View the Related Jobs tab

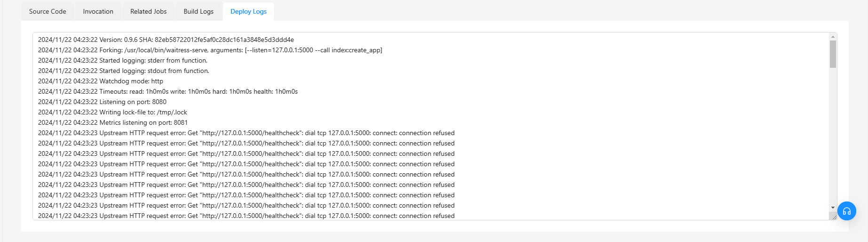pos(149,11)
